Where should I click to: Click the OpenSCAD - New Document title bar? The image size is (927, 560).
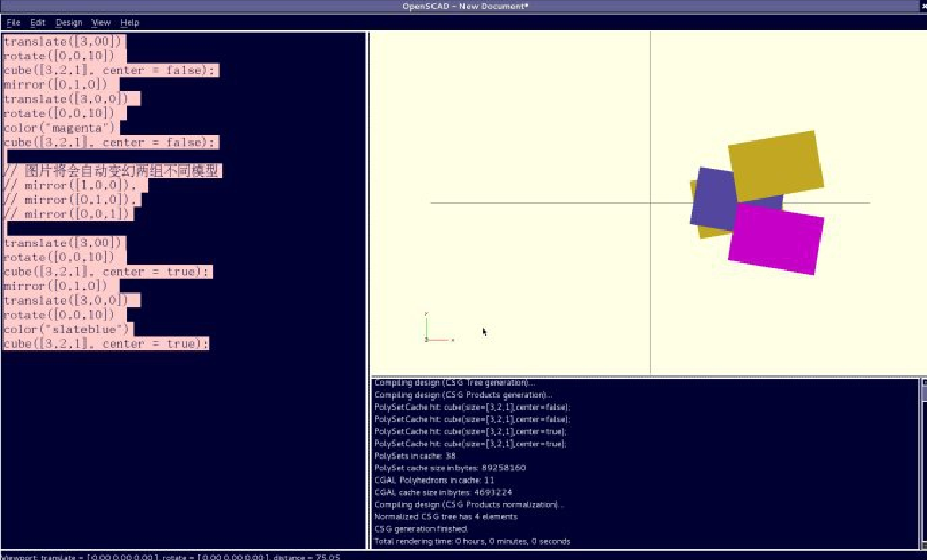click(465, 6)
